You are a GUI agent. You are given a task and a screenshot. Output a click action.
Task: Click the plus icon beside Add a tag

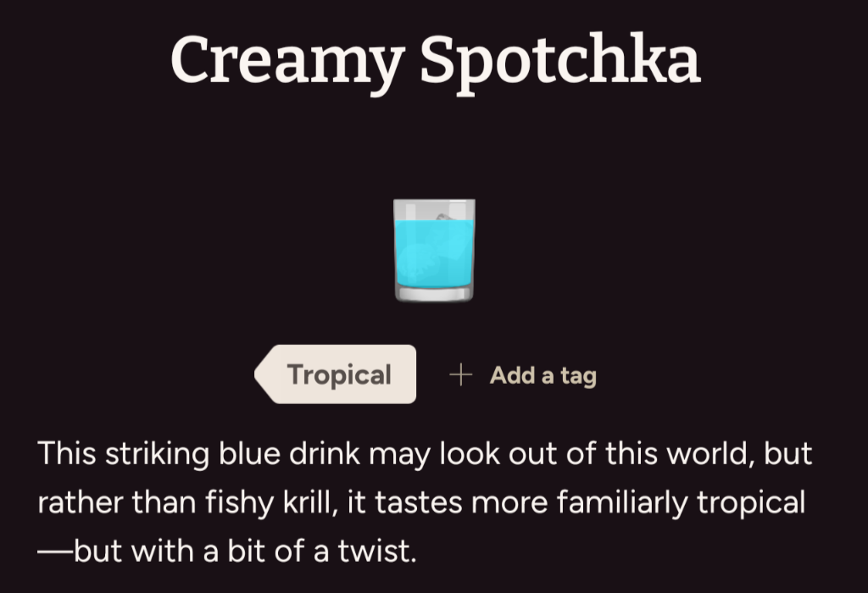(459, 375)
